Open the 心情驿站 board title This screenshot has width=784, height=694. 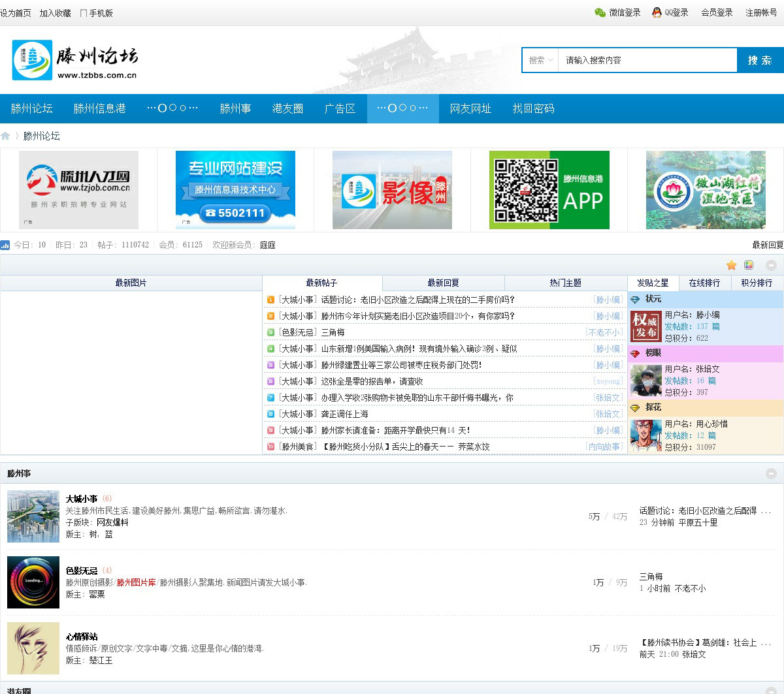coord(82,637)
